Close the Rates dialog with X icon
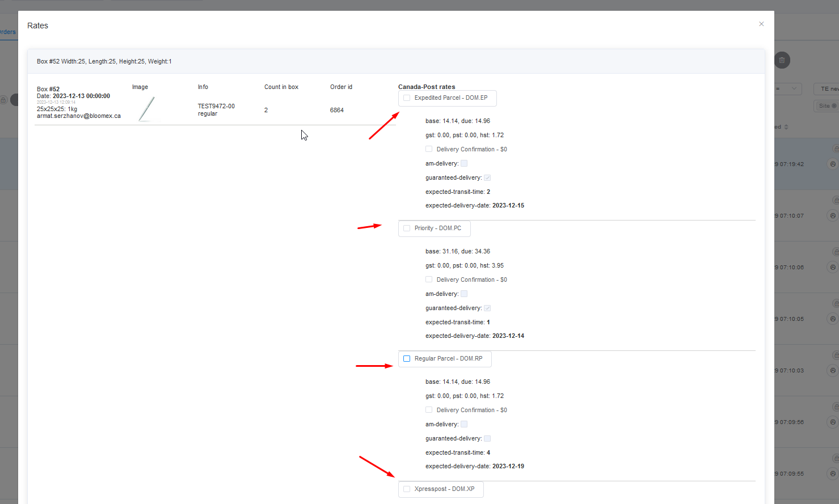The width and height of the screenshot is (839, 504). pyautogui.click(x=761, y=24)
